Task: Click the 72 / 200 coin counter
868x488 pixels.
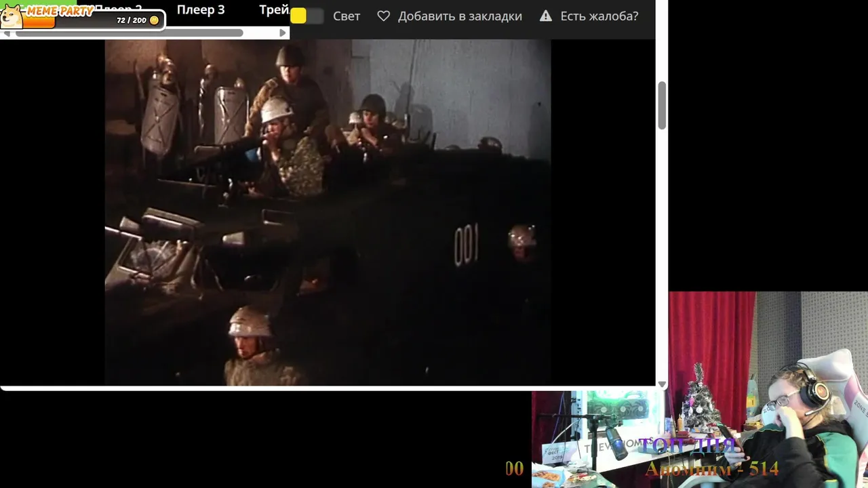Action: 137,20
